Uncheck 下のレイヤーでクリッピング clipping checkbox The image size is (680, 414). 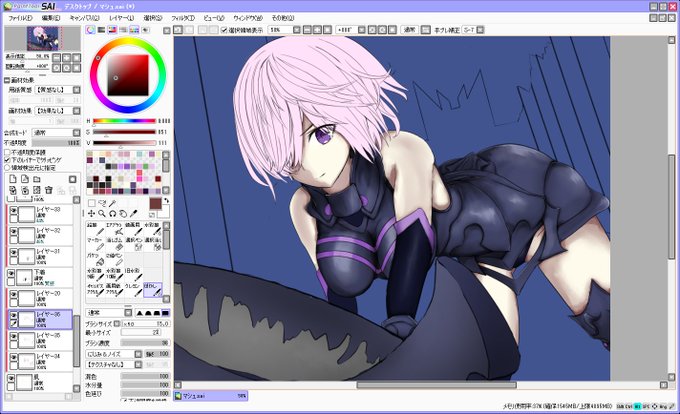7,160
